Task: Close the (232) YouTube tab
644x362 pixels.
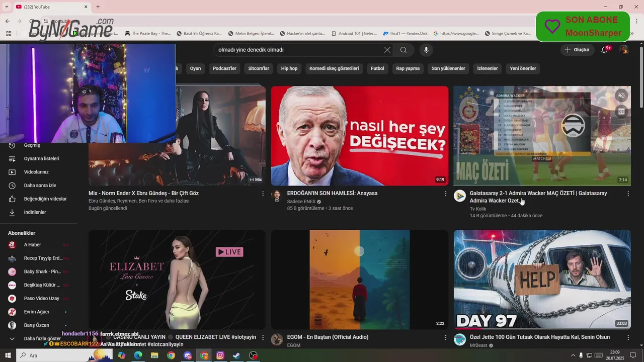Action: click(x=86, y=7)
